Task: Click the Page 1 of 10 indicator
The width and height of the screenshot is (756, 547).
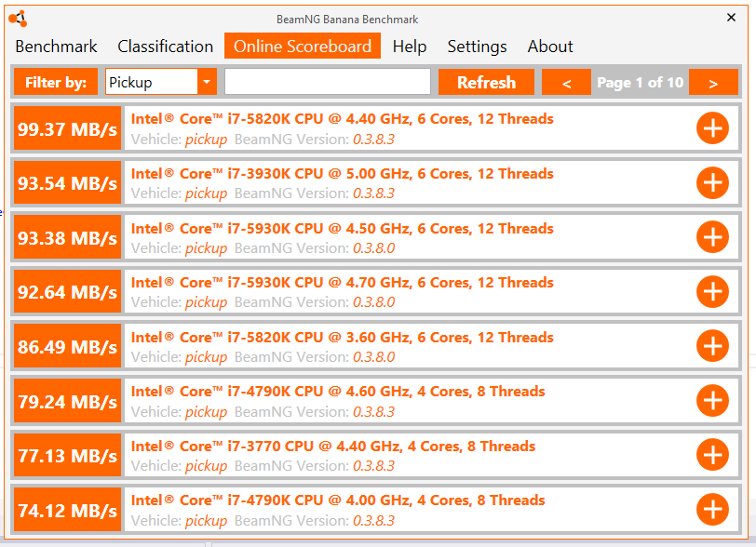Action: tap(640, 83)
